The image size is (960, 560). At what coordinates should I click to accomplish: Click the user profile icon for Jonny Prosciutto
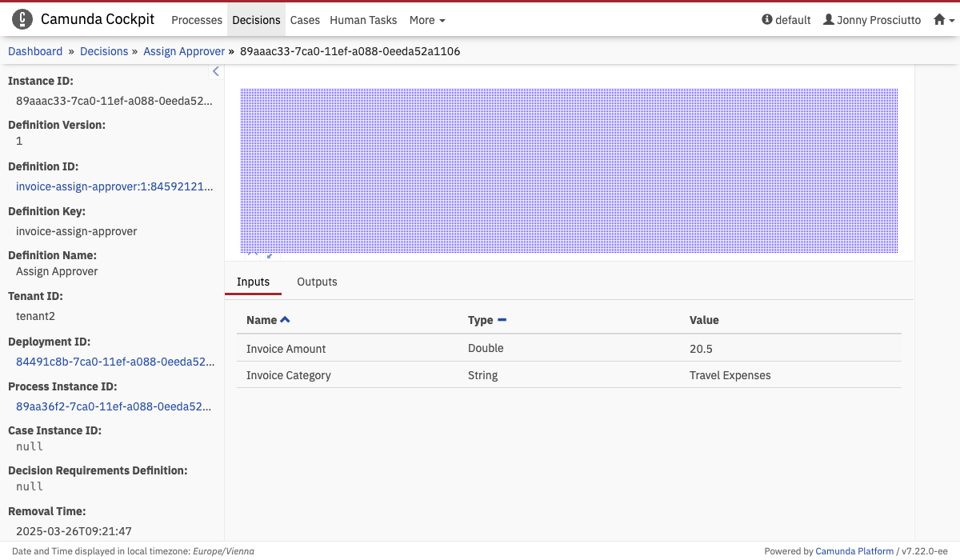tap(829, 20)
